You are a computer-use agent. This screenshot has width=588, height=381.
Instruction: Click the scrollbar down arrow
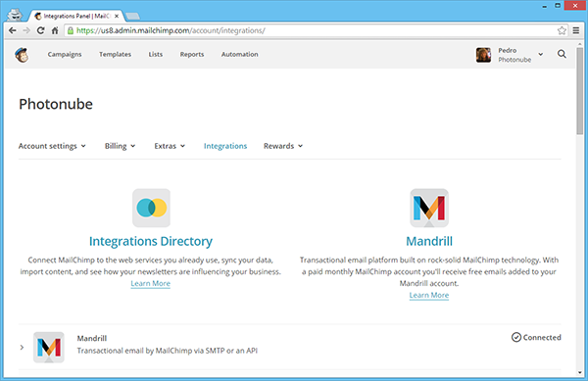tap(580, 373)
